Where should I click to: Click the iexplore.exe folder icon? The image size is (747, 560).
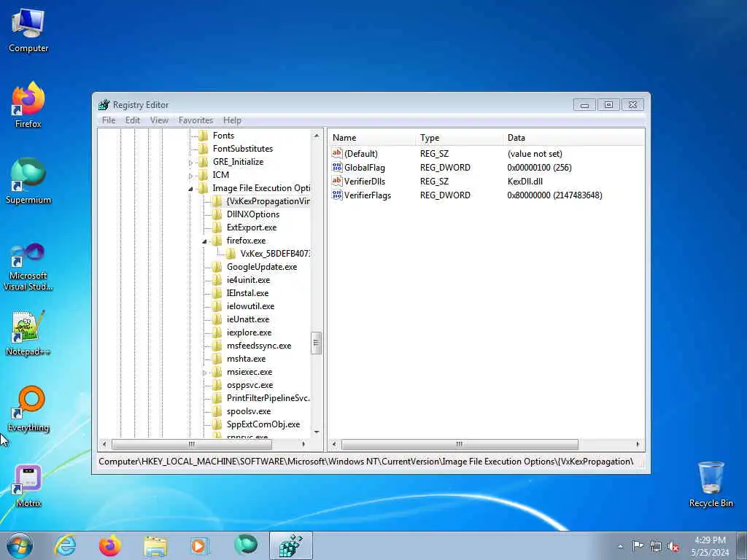pos(217,332)
